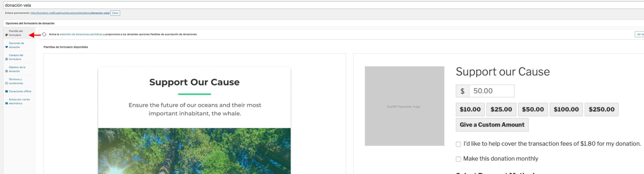Tick the cover transaction fees checkbox
Viewport: 644px width, 174px height.
[458, 144]
